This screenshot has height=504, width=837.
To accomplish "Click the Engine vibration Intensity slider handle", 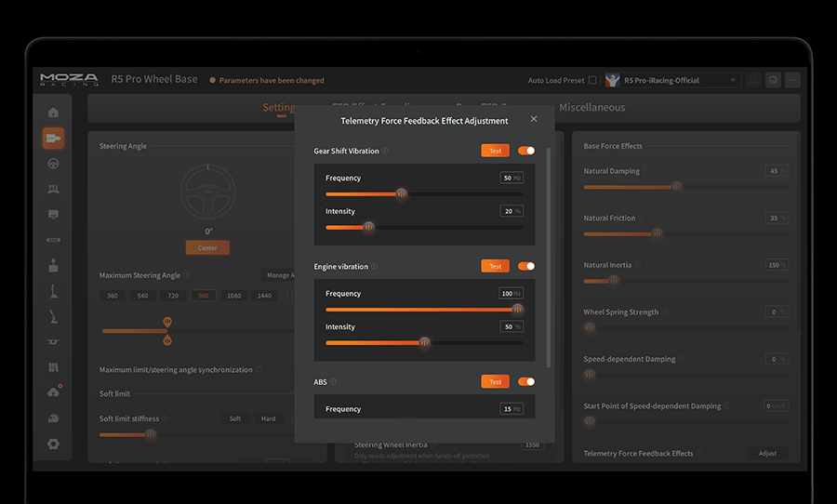I will [424, 342].
